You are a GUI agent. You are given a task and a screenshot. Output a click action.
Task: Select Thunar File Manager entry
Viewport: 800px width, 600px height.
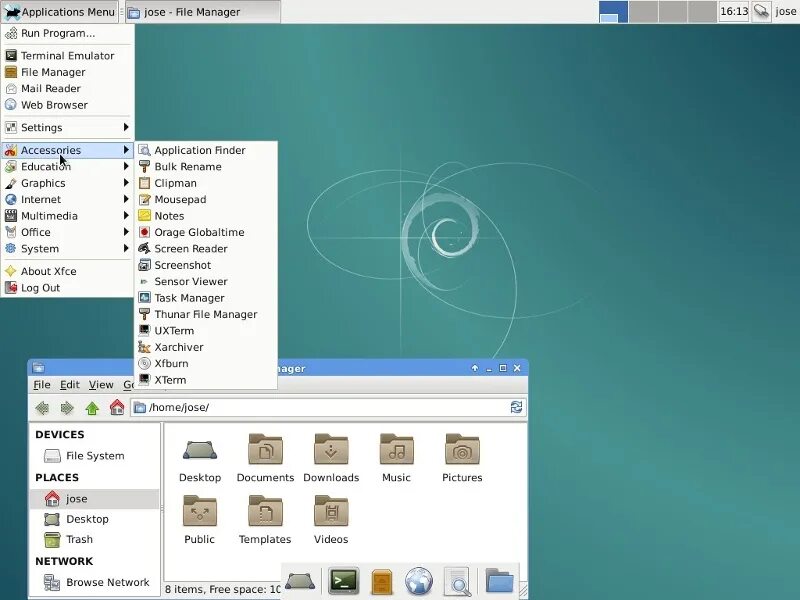pyautogui.click(x=206, y=314)
